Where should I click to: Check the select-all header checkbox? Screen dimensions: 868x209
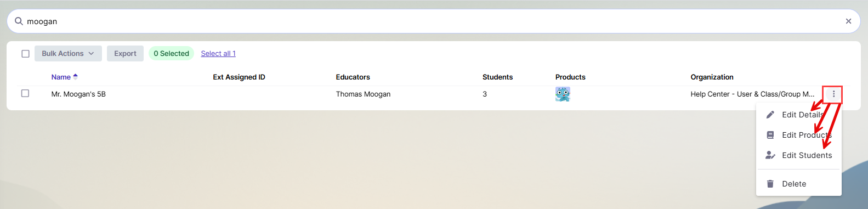(25, 54)
